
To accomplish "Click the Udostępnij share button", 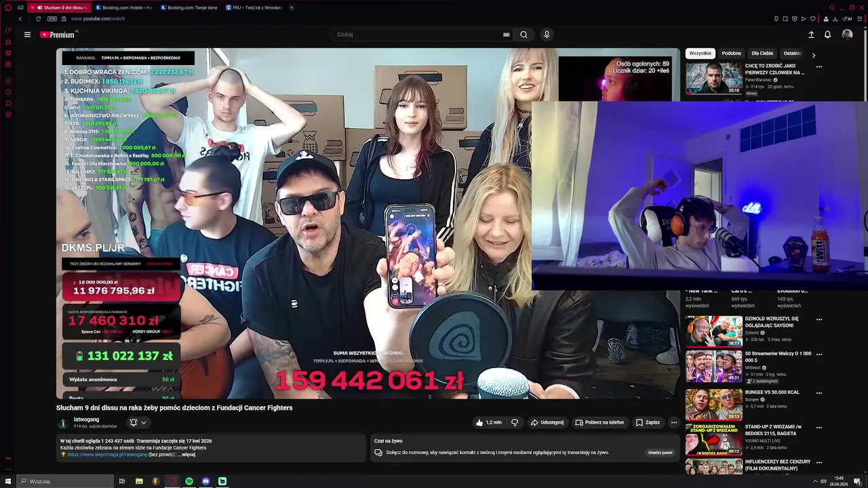I will tap(547, 422).
